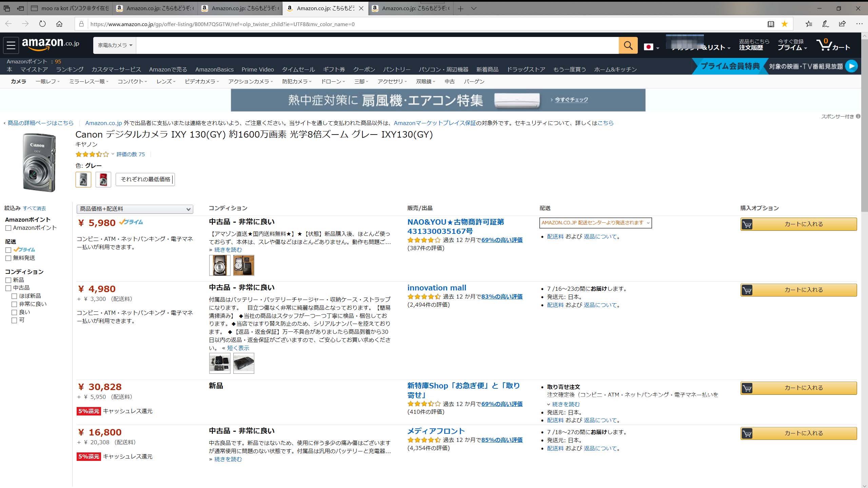Open the タイムセール nav item
Viewport: 868px width, 488px height.
pyautogui.click(x=298, y=69)
